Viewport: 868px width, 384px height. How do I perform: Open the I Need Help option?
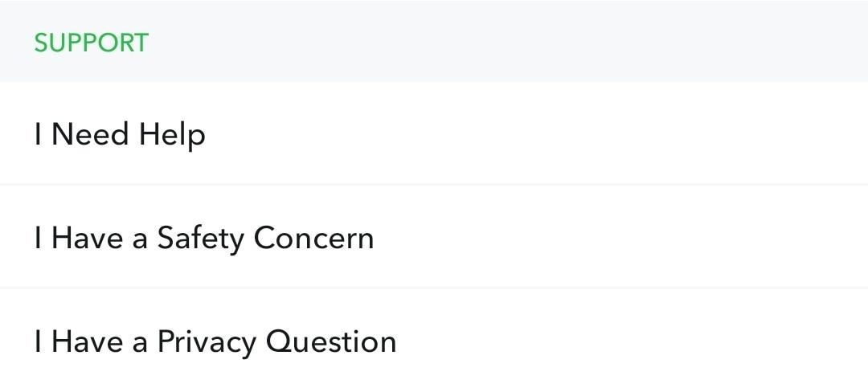[x=121, y=134]
